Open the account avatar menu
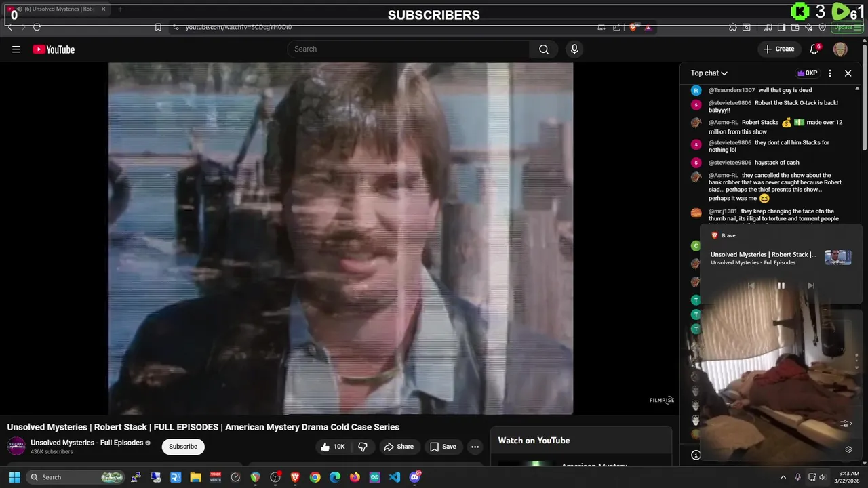Screen dimensions: 868x488 [x=840, y=49]
